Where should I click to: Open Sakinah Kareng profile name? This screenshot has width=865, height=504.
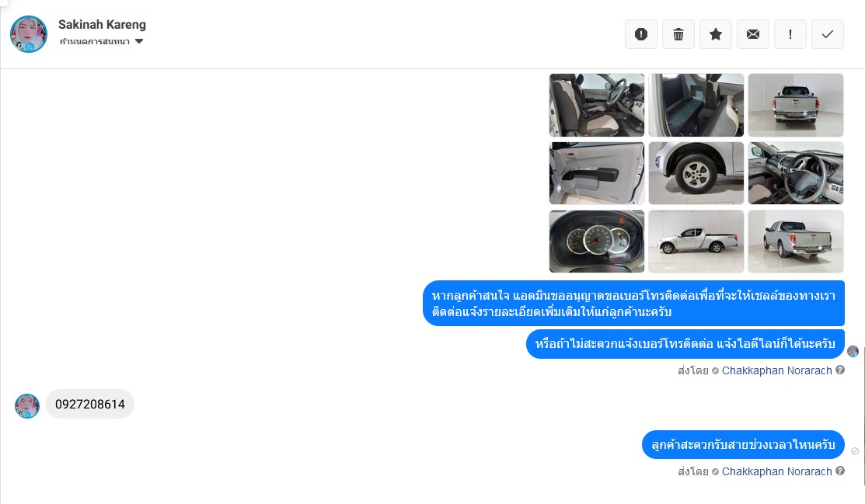click(102, 25)
